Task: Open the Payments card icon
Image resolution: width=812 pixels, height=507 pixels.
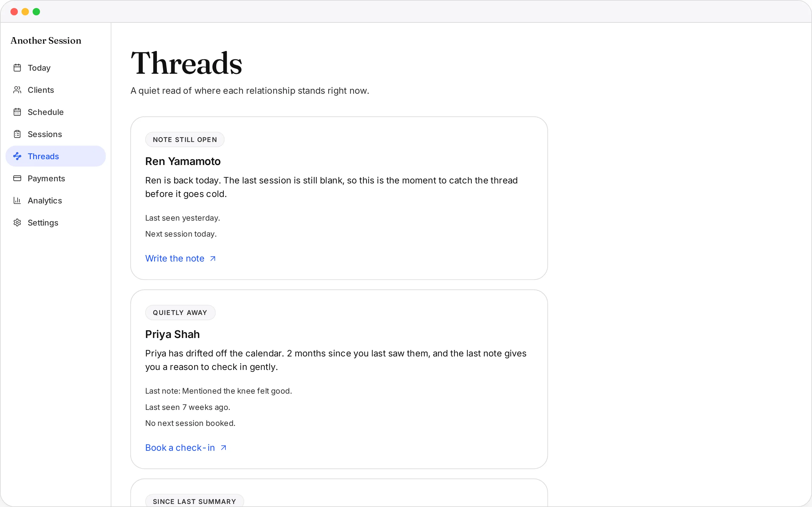Action: pyautogui.click(x=17, y=179)
